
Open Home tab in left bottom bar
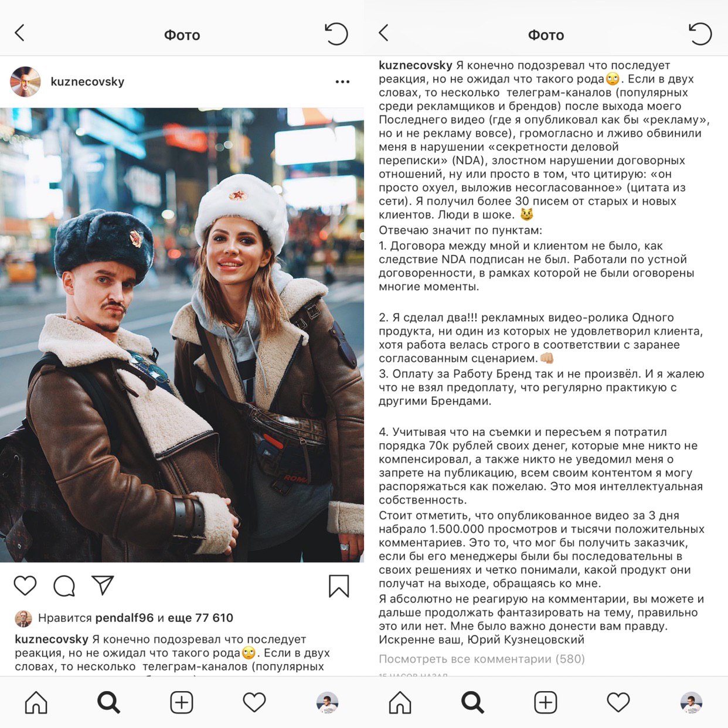click(36, 702)
